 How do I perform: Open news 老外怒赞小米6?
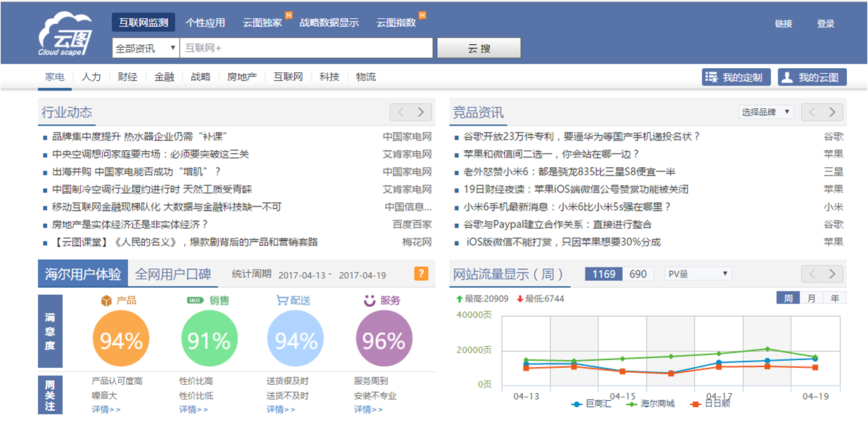tap(569, 172)
